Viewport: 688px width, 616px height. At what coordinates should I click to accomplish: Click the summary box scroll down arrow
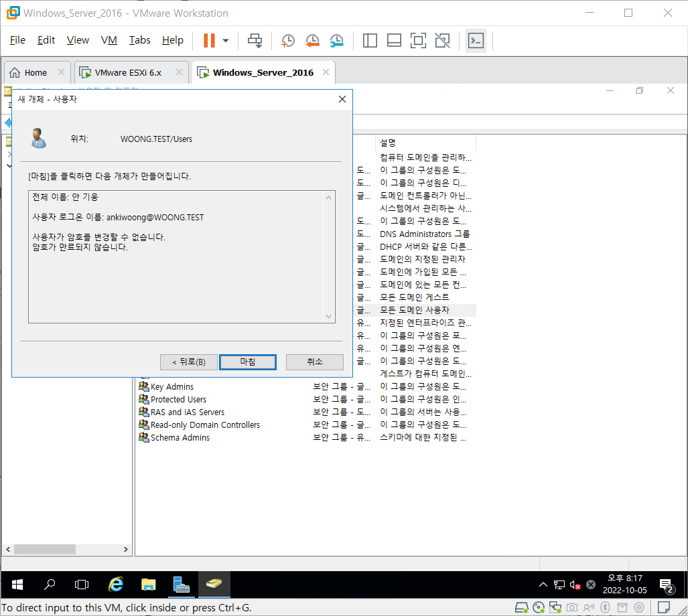click(x=329, y=316)
